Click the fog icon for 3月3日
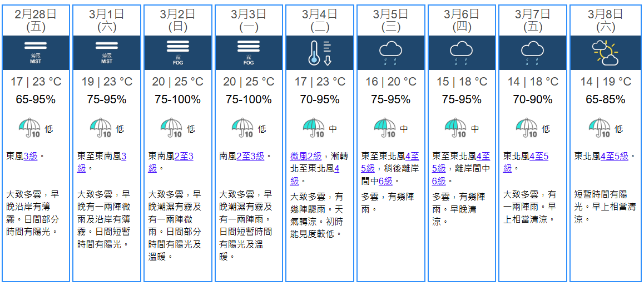Image resolution: width=644 pixels, height=286 pixels. (249, 52)
